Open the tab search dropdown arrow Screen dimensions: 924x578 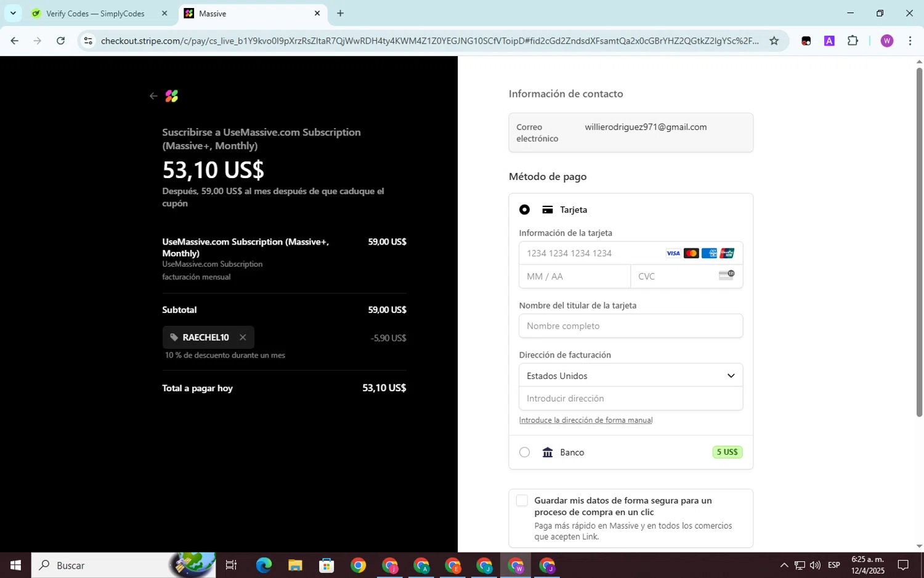[13, 13]
